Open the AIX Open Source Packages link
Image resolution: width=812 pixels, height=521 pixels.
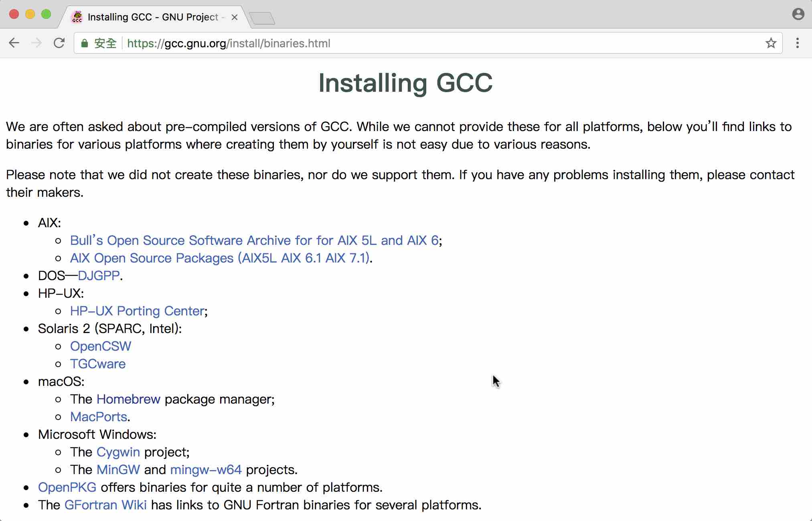click(220, 258)
